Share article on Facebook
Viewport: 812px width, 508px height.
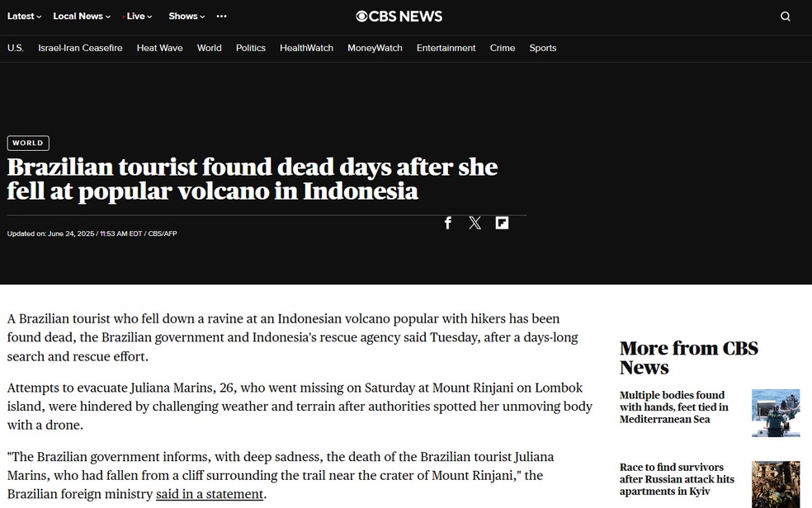coord(448,223)
